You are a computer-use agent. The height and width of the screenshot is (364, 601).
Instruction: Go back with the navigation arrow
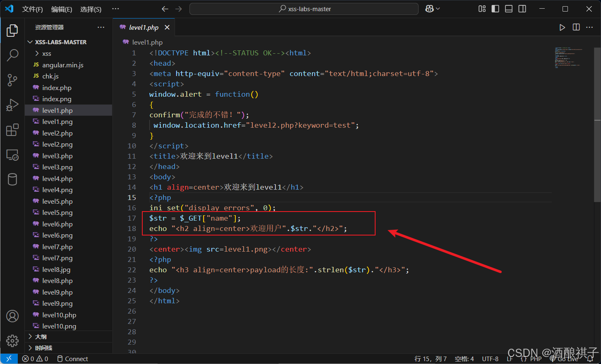165,9
